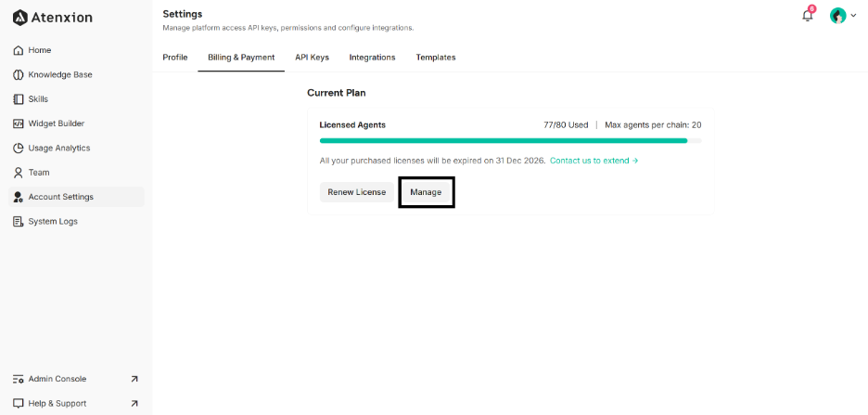Open the Admin Console link
This screenshot has height=415, width=868.
tap(76, 379)
